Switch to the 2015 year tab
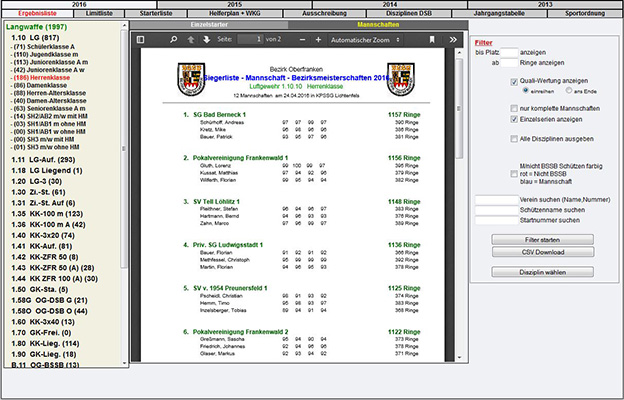This screenshot has height=400, width=624. pyautogui.click(x=235, y=4)
